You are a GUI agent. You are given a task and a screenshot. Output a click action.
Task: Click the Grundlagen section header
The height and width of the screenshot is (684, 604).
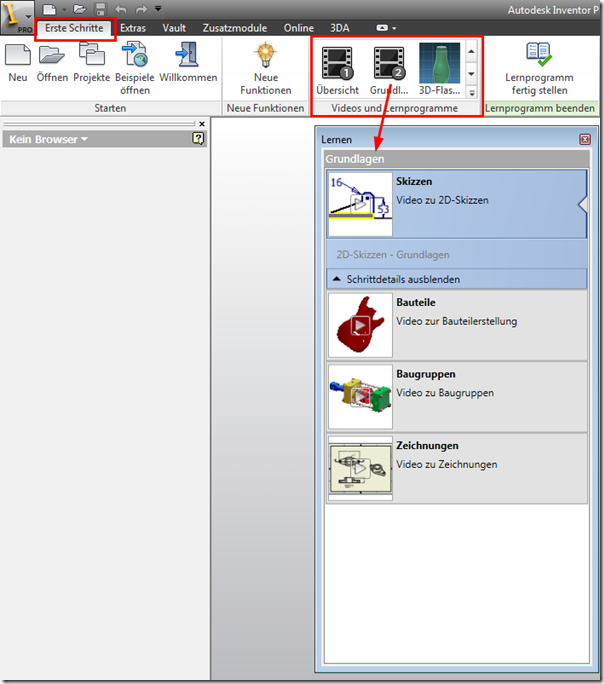point(457,159)
